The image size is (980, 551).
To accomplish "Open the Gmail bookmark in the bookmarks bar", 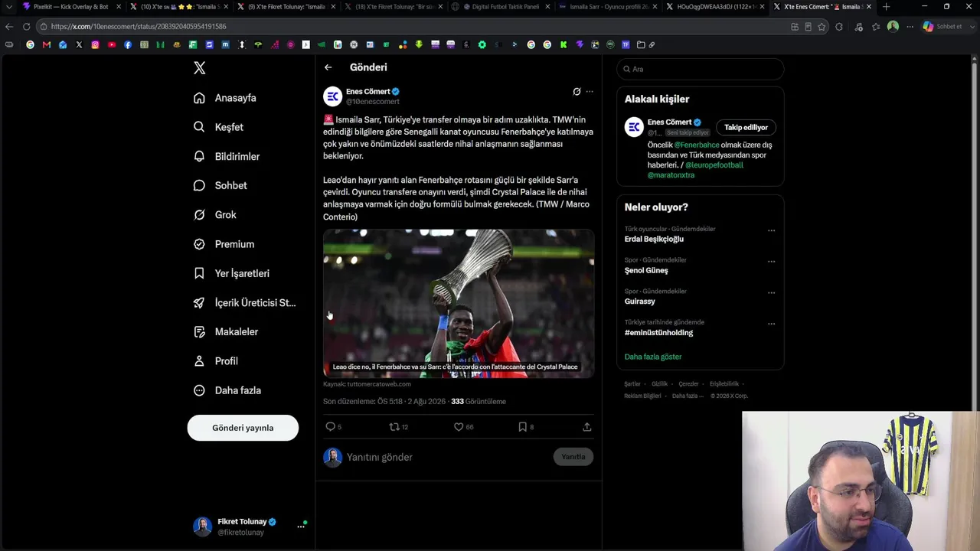I will (x=47, y=44).
